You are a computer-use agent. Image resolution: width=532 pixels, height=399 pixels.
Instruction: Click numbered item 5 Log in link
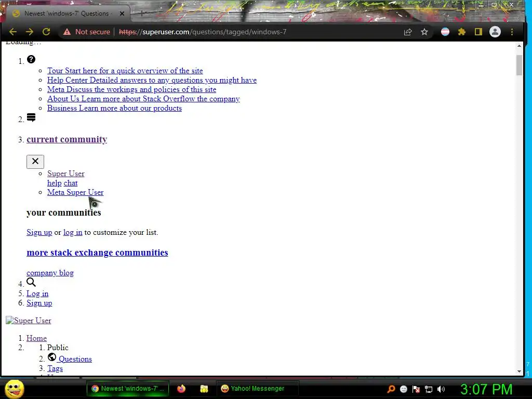point(37,294)
